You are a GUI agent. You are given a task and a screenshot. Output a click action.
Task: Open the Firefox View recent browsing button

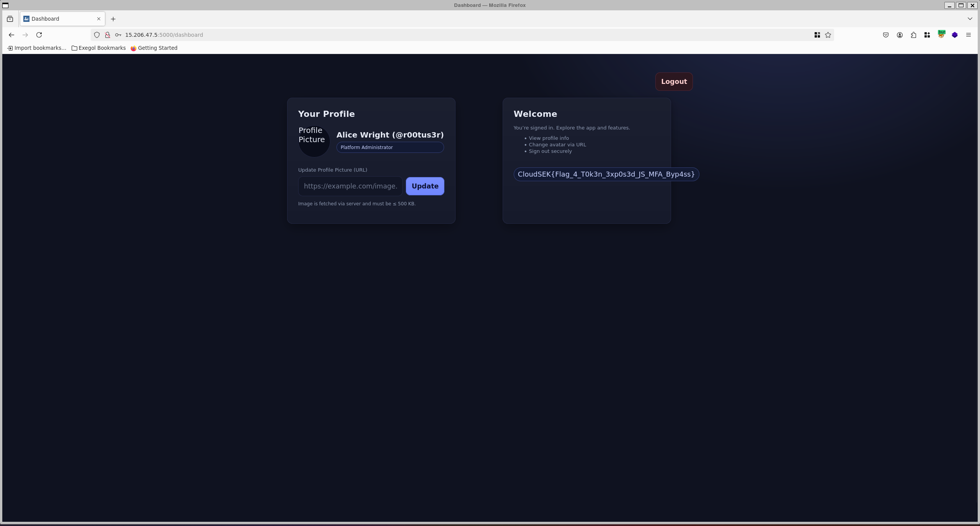click(x=10, y=19)
